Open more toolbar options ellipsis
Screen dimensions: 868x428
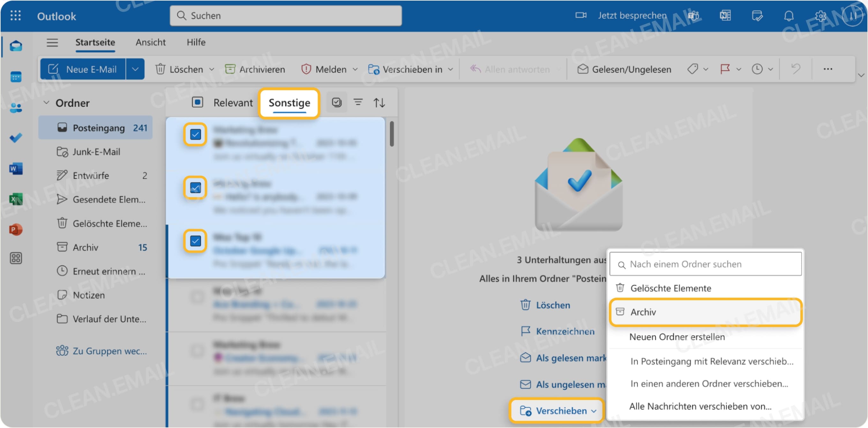pyautogui.click(x=827, y=69)
